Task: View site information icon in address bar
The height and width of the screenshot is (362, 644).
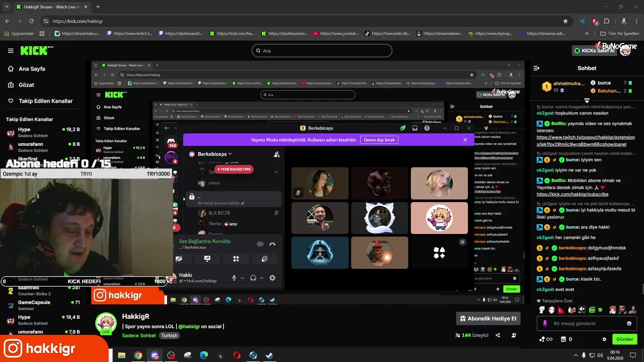Action: [46, 21]
